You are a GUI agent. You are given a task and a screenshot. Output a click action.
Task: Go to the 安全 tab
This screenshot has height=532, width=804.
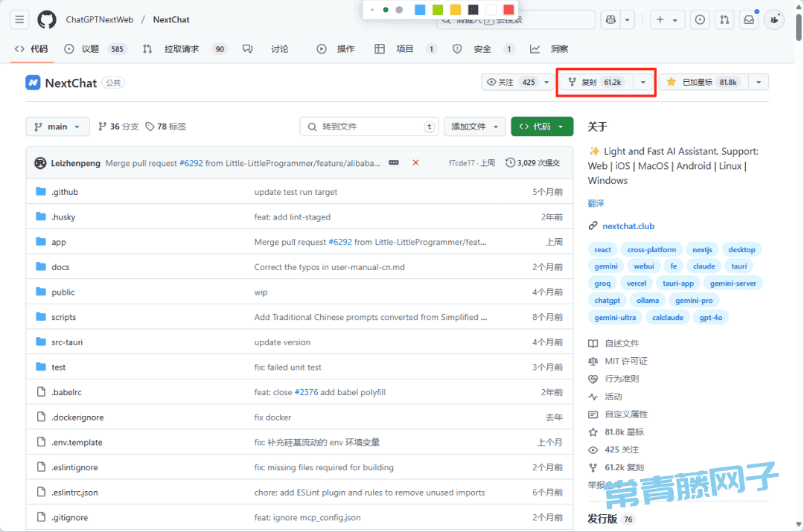coord(483,49)
